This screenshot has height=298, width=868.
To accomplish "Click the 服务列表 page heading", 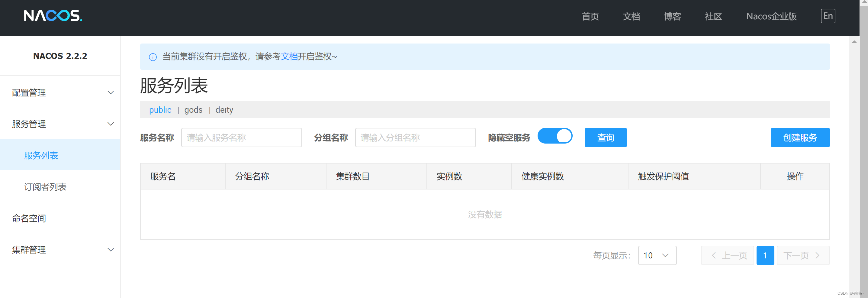I will pyautogui.click(x=174, y=85).
